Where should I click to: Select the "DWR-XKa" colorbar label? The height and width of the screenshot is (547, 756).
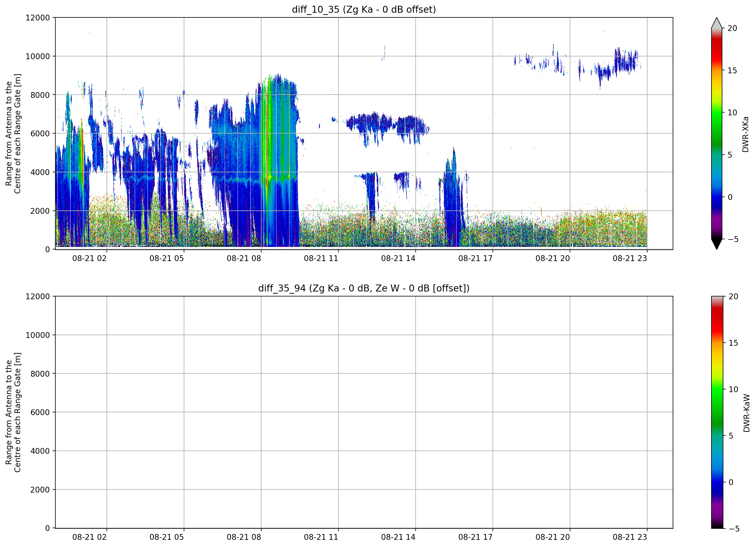[745, 134]
